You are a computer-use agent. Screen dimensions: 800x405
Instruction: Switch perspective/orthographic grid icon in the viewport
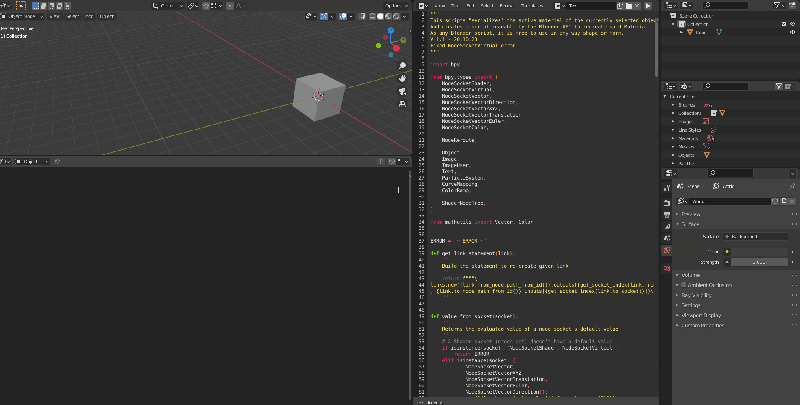coord(403,104)
